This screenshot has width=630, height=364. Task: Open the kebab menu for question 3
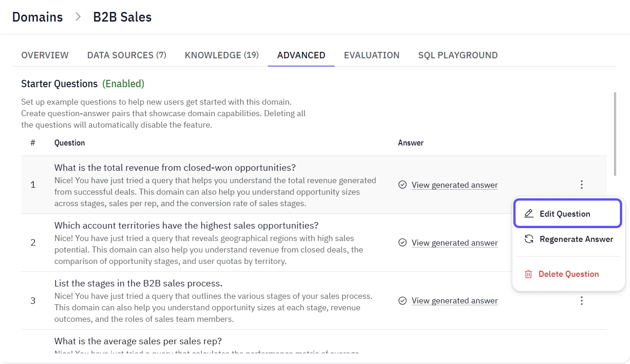[x=581, y=300]
